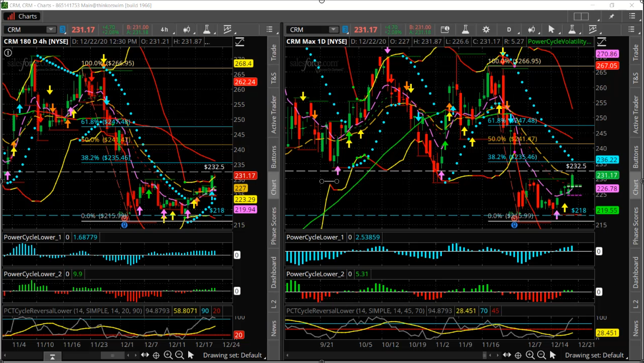The image size is (644, 363).
Task: Select left chart bottom pointer tool
Action: 191,355
